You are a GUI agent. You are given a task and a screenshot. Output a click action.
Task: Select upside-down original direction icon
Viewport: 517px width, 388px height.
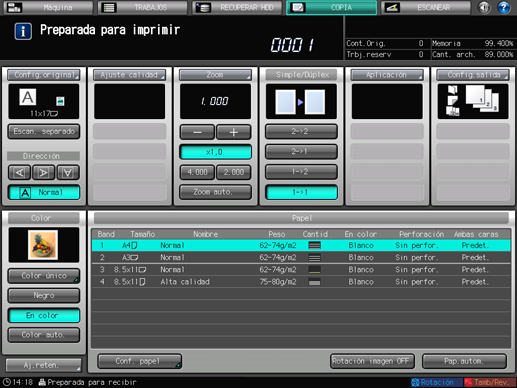point(68,172)
